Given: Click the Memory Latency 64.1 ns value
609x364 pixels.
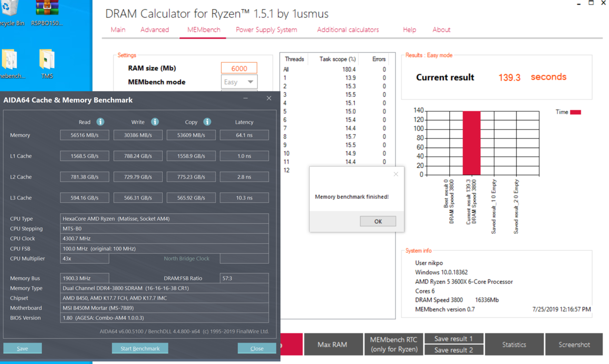Looking at the screenshot, I should pyautogui.click(x=244, y=135).
